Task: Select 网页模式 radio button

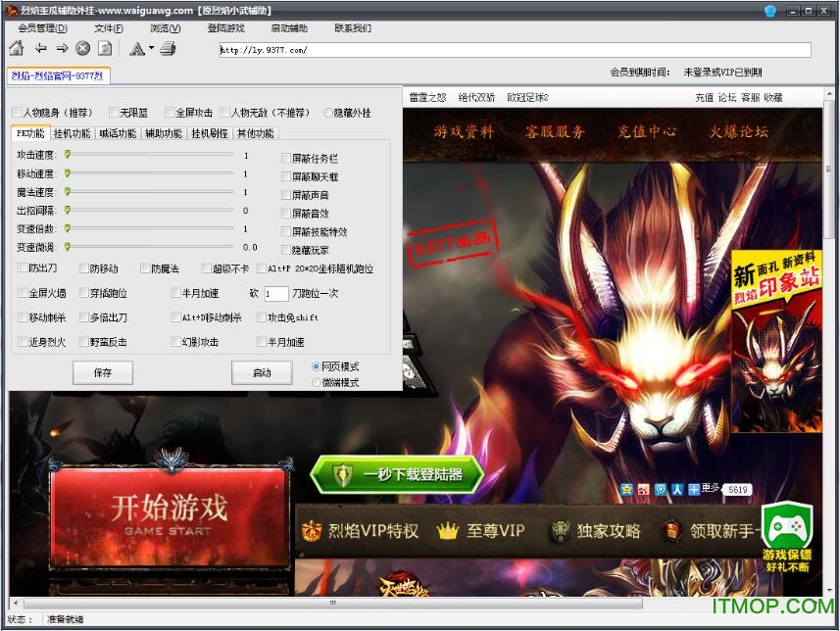Action: 316,366
